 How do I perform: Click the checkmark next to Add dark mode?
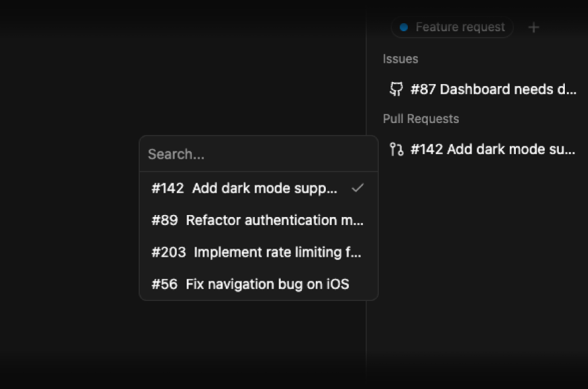click(x=358, y=188)
